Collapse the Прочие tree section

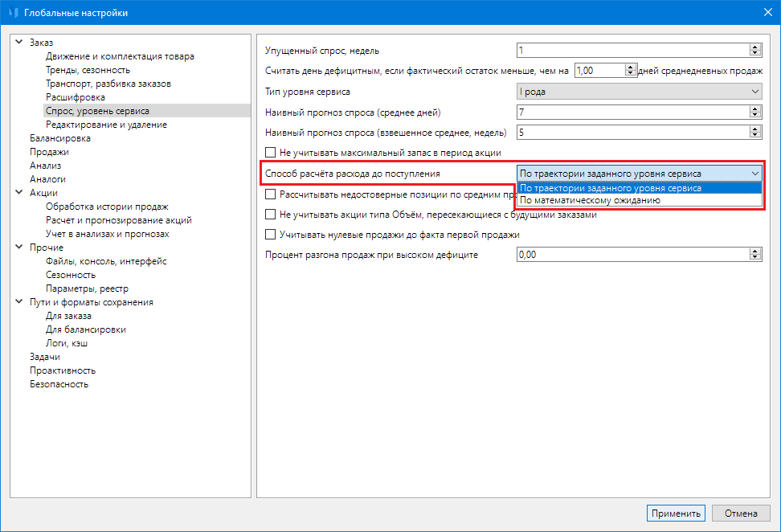19,248
